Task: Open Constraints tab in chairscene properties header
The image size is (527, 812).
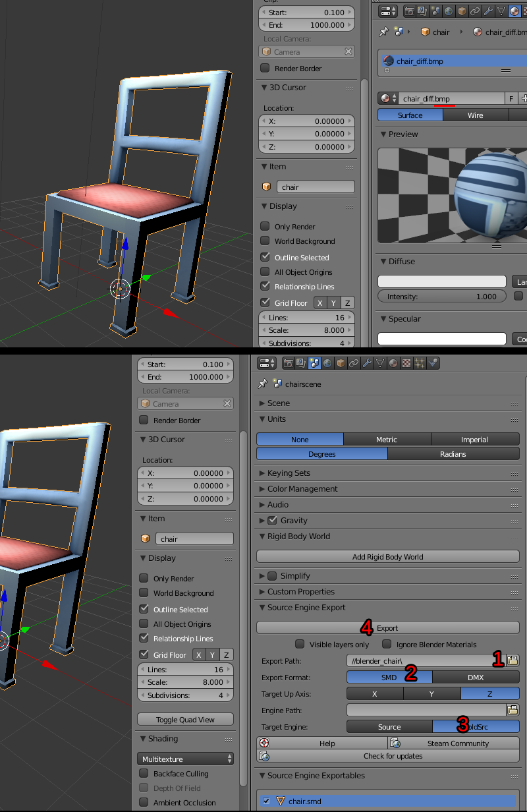Action: [x=354, y=363]
